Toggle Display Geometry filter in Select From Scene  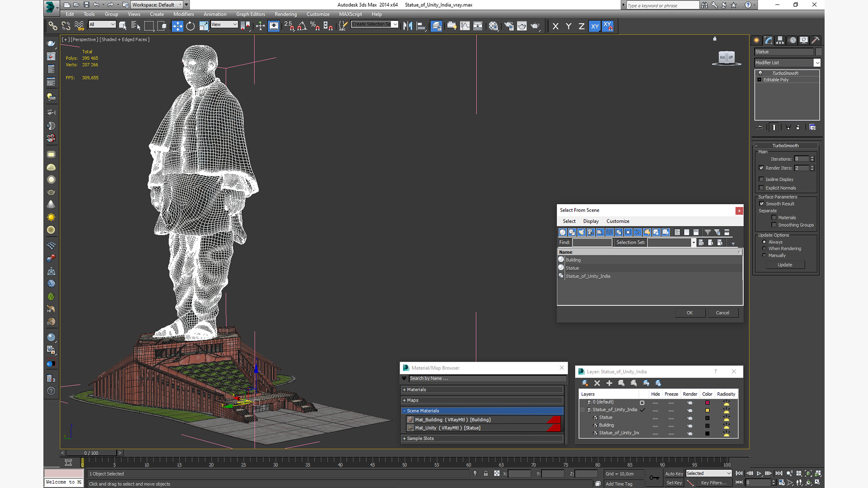(562, 232)
